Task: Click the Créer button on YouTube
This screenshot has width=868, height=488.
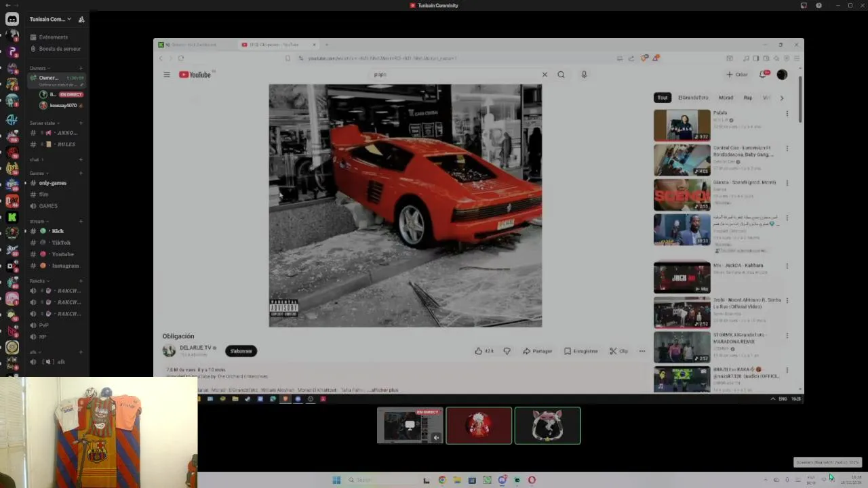Action: click(737, 75)
